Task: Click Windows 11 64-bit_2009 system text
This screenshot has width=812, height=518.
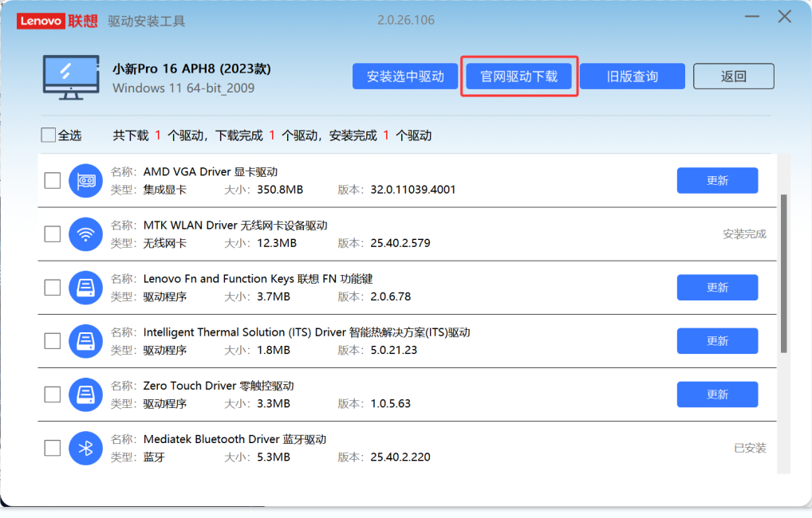Action: [183, 88]
